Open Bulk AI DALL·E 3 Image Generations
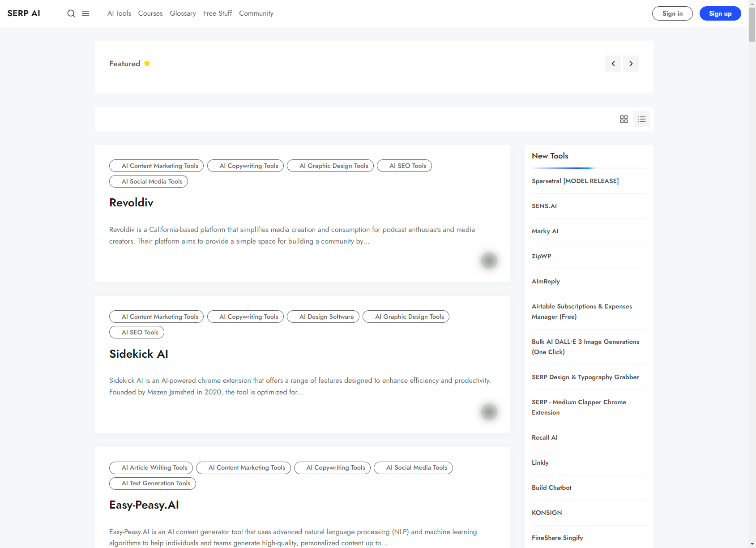The width and height of the screenshot is (756, 548). [x=585, y=347]
